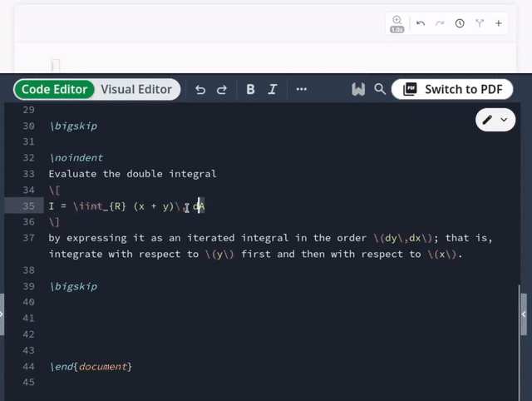Click "by expressing it as an iterated" text
The width and height of the screenshot is (532, 401).
point(141,238)
